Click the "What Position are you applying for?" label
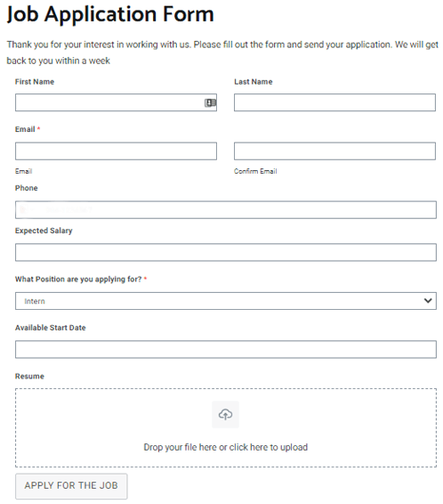 (78, 279)
